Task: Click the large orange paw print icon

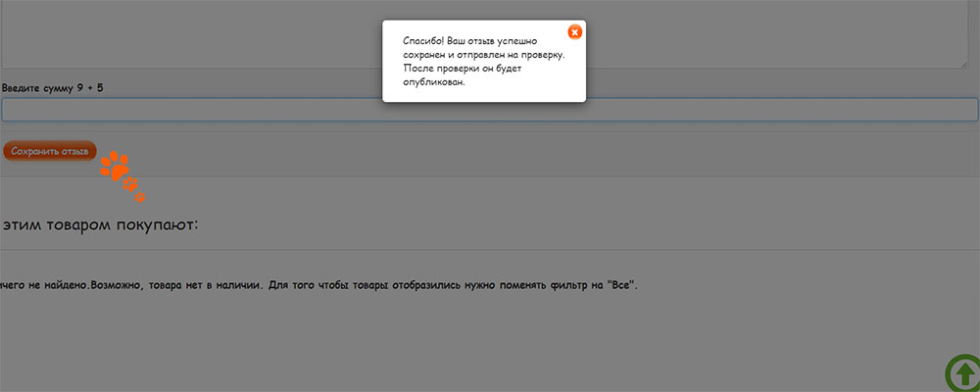Action: click(117, 166)
